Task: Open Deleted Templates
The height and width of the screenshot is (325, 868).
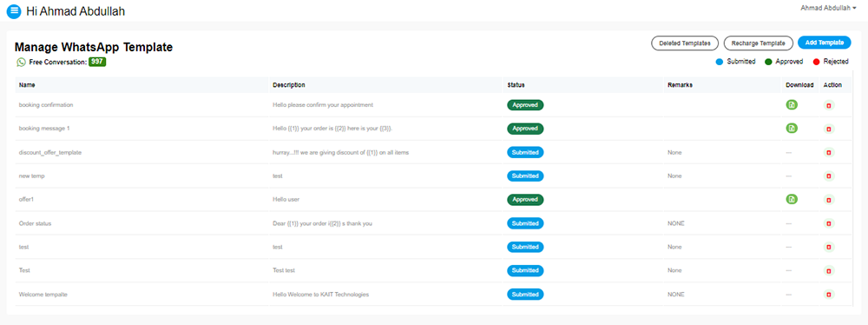Action: [x=685, y=43]
